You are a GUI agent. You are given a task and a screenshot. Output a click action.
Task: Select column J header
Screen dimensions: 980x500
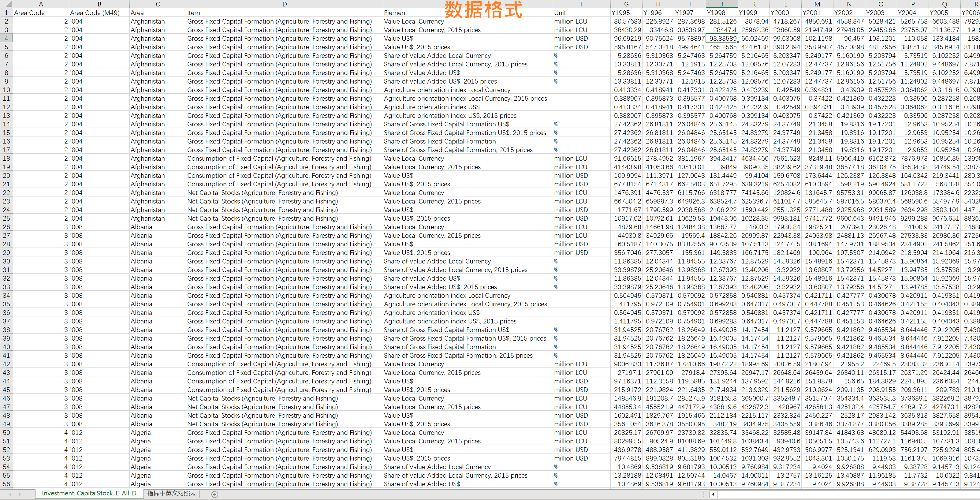pos(721,4)
